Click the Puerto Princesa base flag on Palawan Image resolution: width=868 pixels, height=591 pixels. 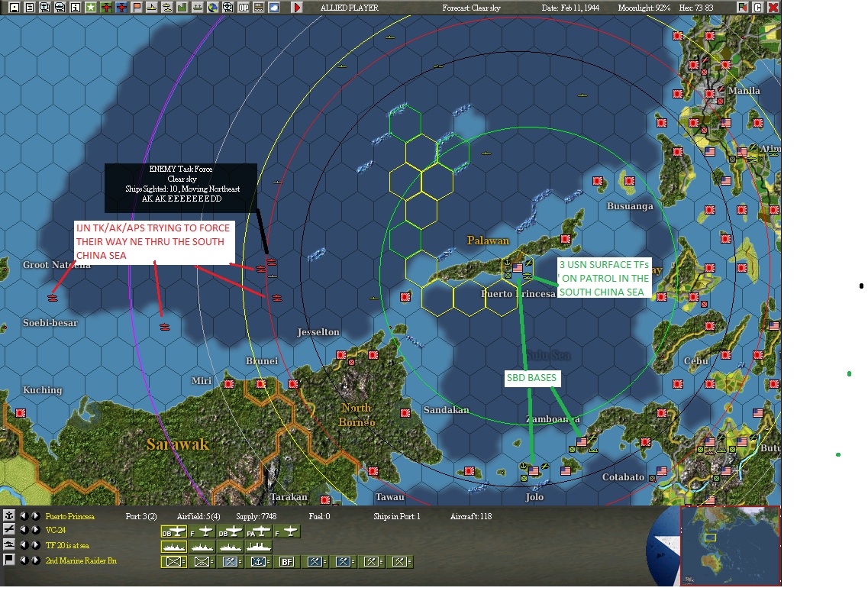[518, 267]
